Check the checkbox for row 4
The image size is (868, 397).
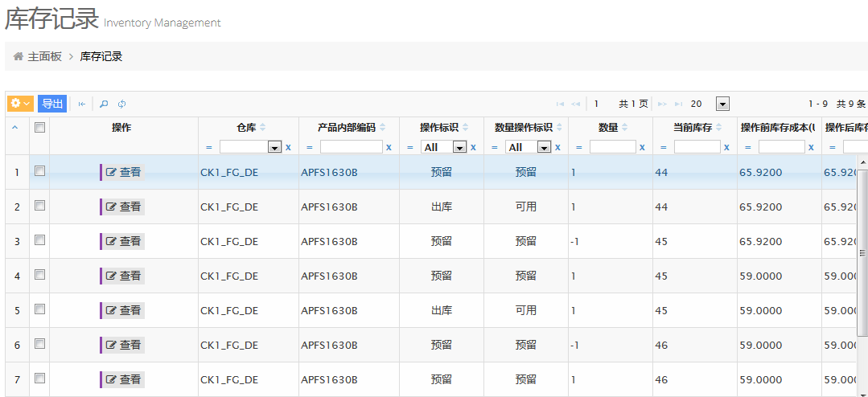pyautogui.click(x=39, y=275)
